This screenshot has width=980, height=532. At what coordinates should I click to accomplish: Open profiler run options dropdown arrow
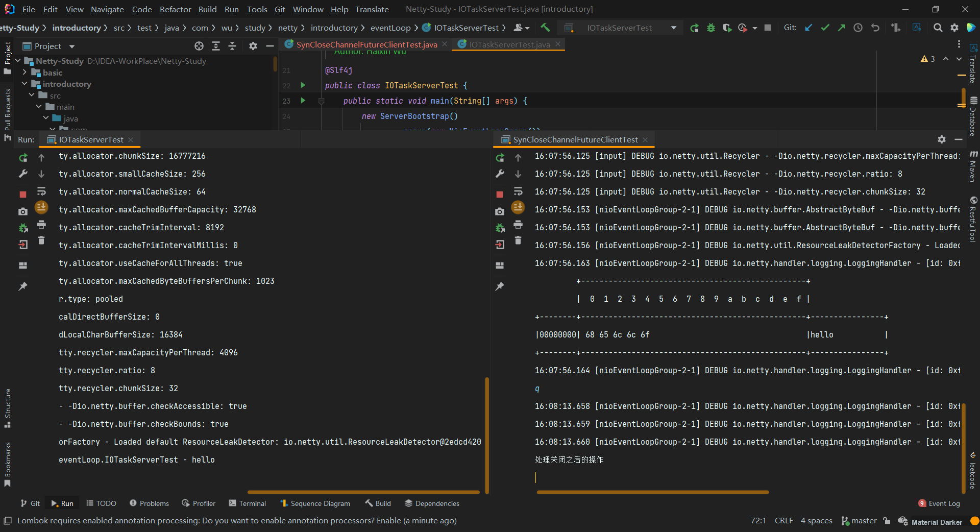(755, 28)
